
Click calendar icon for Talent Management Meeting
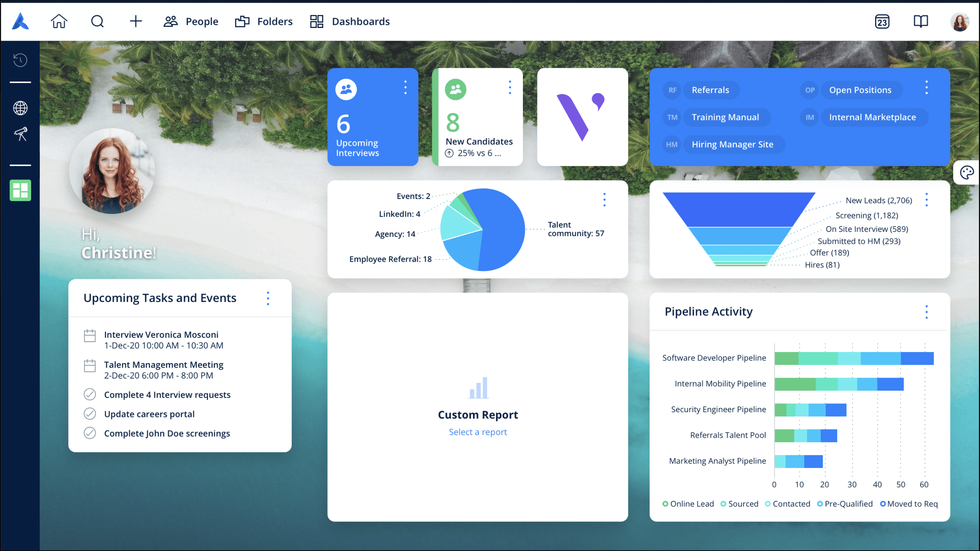coord(90,366)
